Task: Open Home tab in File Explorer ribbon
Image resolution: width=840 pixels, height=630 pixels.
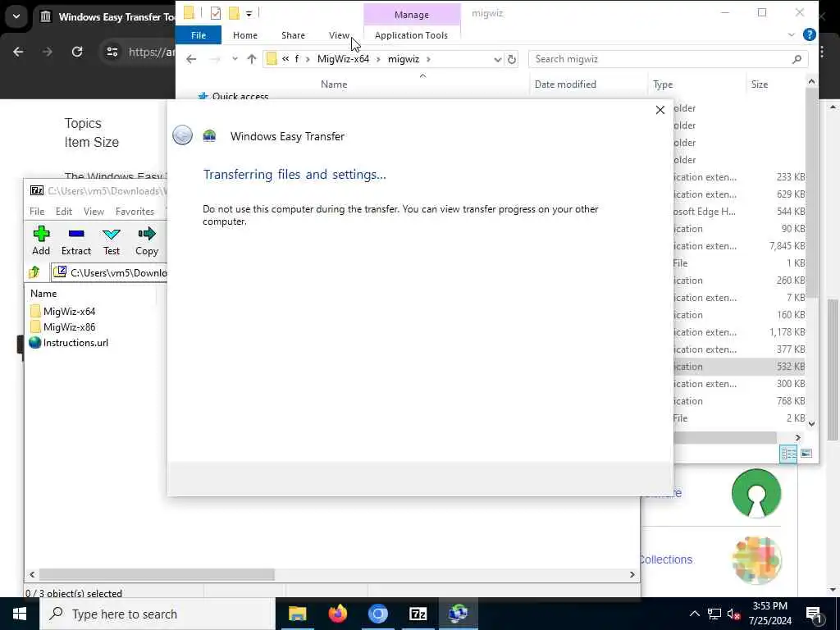Action: pyautogui.click(x=245, y=35)
